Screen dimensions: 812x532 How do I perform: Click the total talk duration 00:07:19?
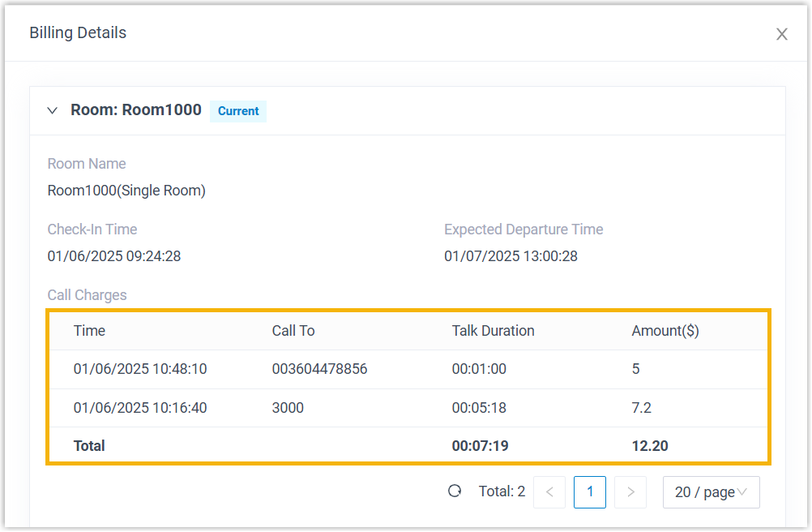[480, 446]
